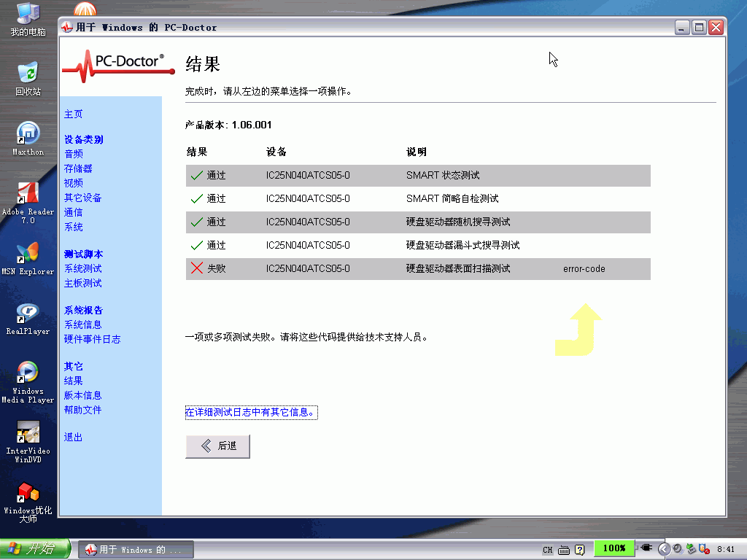Image resolution: width=747 pixels, height=560 pixels.
Task: Open 通信 device category
Action: tap(74, 212)
